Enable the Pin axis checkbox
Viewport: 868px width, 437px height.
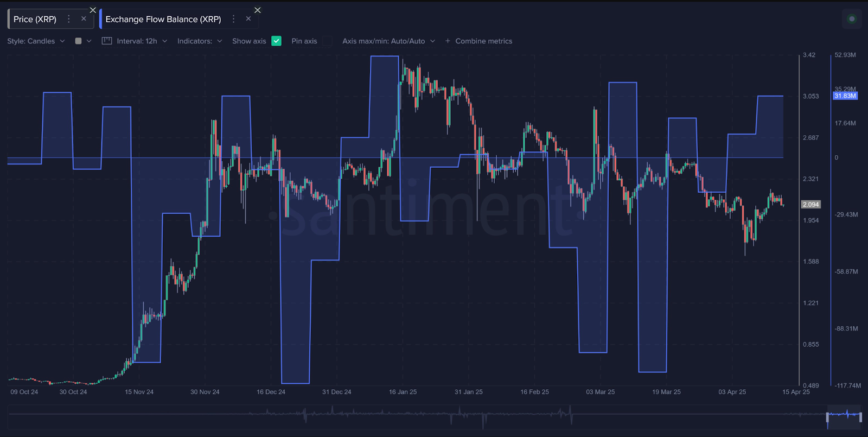[x=328, y=41]
